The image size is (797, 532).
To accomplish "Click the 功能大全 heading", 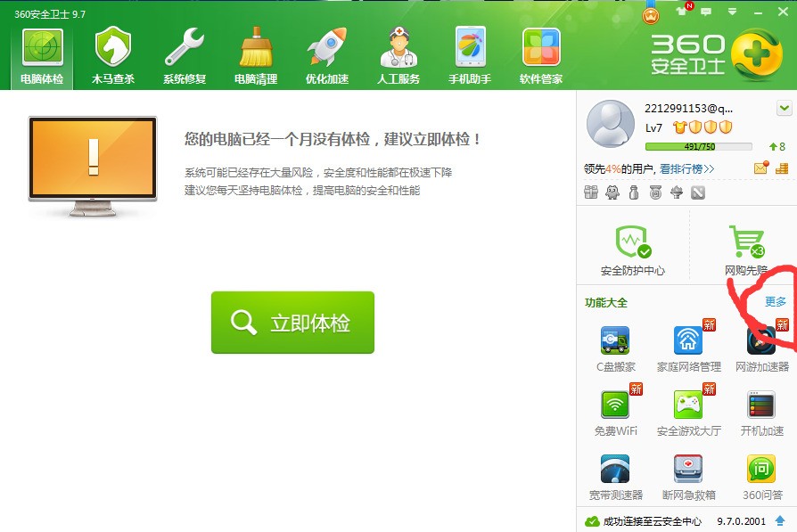I will point(606,303).
